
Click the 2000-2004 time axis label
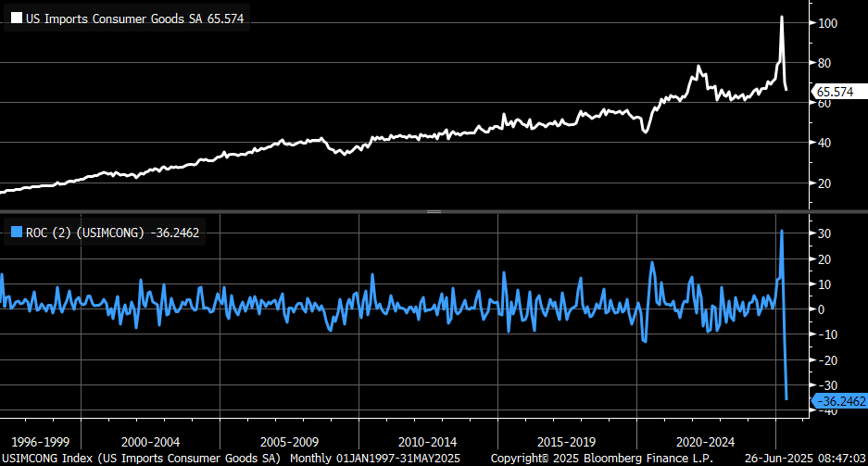[151, 442]
